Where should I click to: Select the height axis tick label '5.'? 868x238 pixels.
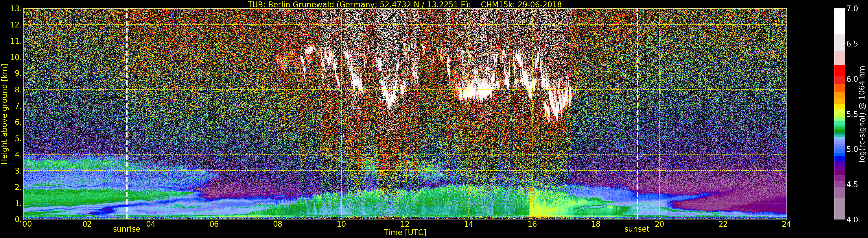coord(18,139)
